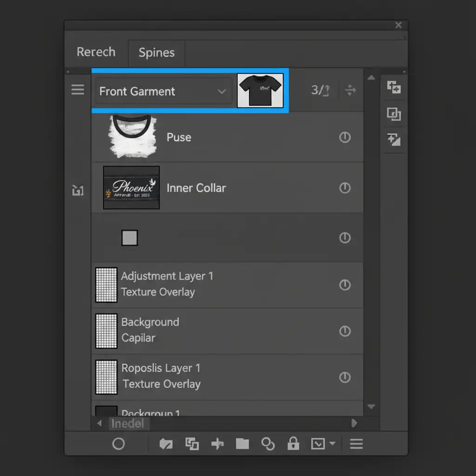The height and width of the screenshot is (476, 476).
Task: Switch to the Rerech tab
Action: 96,52
